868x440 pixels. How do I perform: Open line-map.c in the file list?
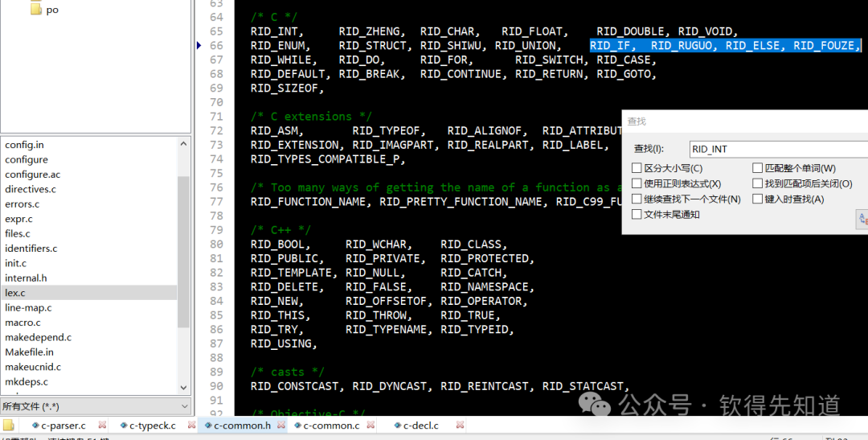(28, 307)
